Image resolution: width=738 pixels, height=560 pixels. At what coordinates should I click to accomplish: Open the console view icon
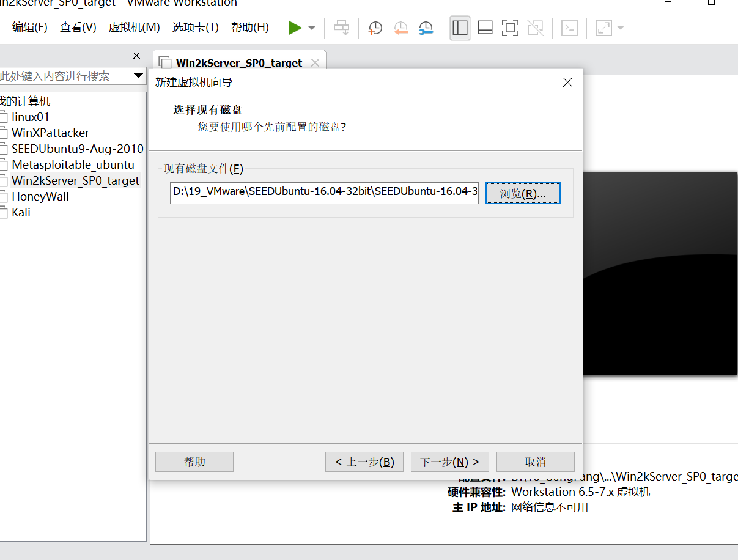569,28
